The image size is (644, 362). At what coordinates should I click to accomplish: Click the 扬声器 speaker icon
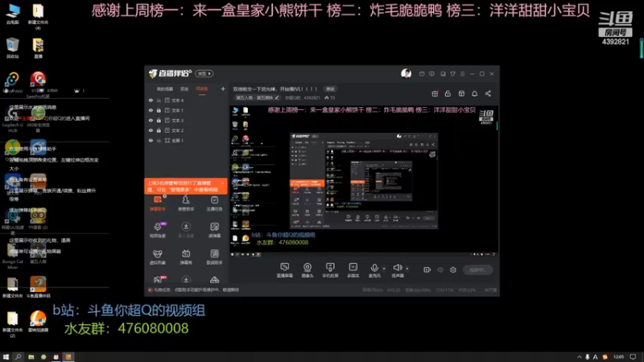pyautogui.click(x=397, y=268)
